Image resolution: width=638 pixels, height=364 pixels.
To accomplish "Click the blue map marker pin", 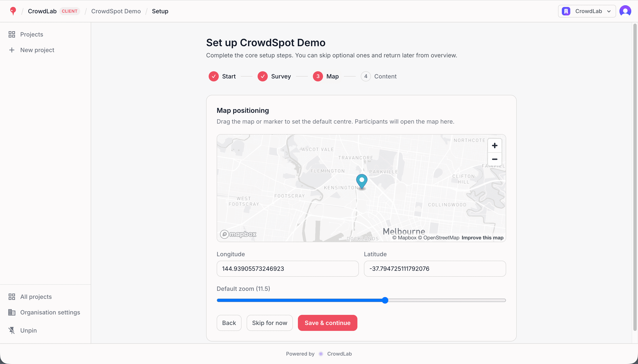I will [362, 182].
